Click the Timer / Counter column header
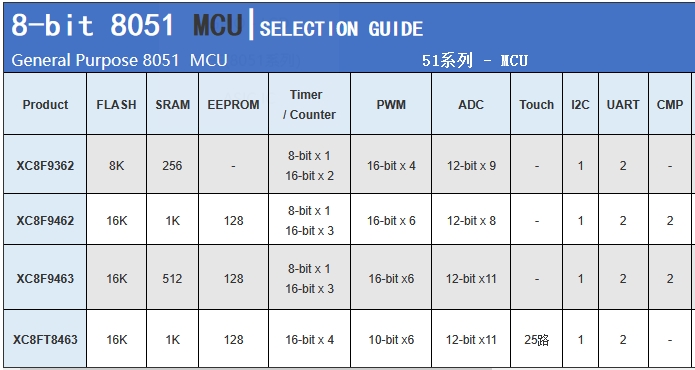The height and width of the screenshot is (370, 695). pyautogui.click(x=309, y=105)
